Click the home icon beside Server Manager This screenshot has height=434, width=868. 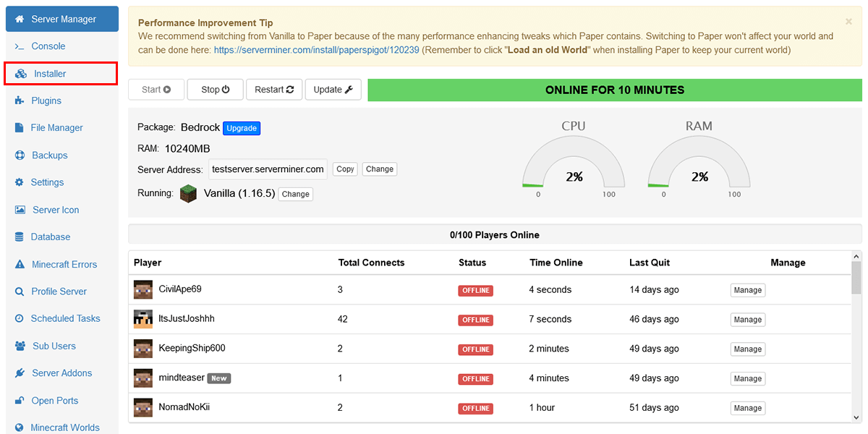(20, 20)
